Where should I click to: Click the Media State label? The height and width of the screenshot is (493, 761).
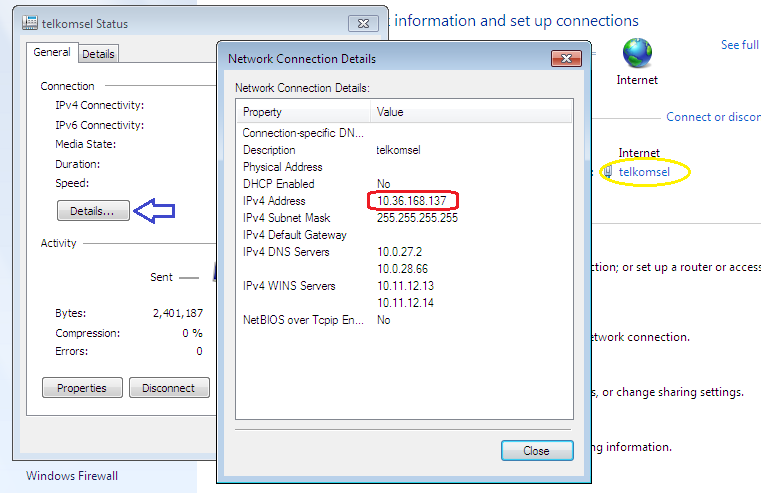(x=85, y=144)
